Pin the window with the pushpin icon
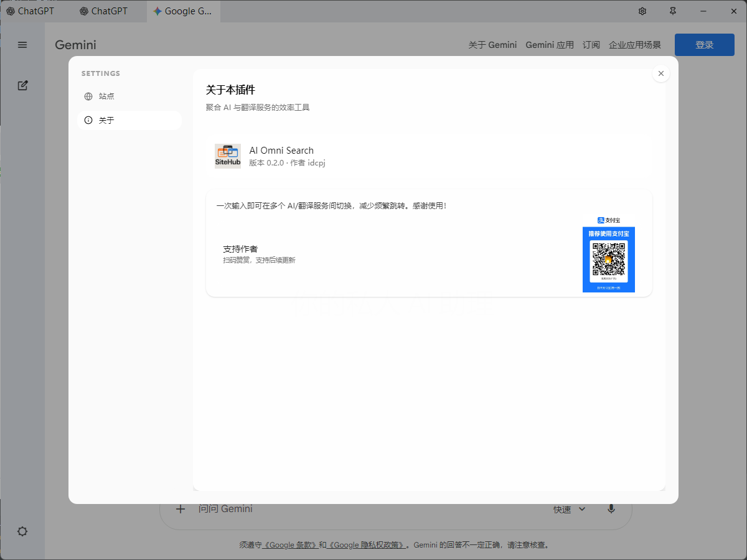 pyautogui.click(x=673, y=11)
